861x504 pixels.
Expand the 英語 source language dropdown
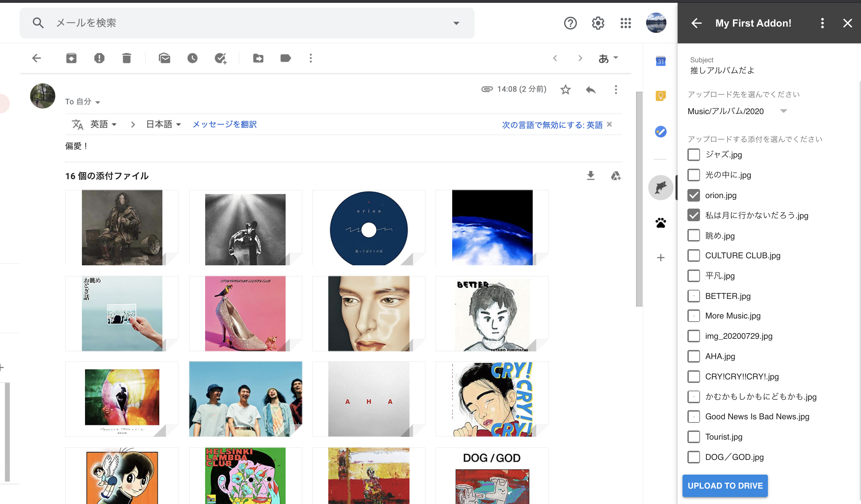pos(103,125)
